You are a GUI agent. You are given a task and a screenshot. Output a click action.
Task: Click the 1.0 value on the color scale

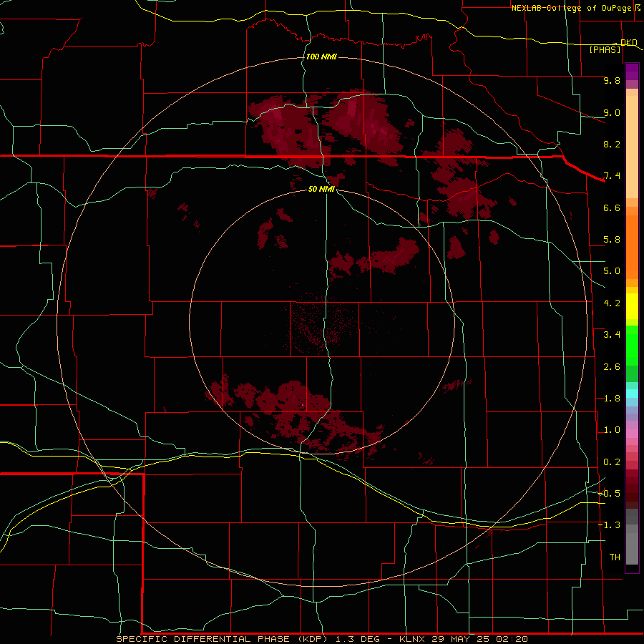tap(612, 430)
